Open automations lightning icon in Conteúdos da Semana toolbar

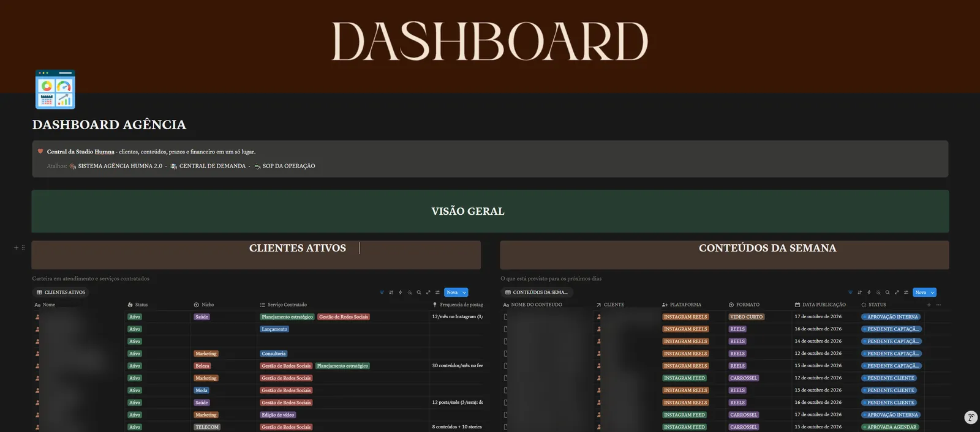869,292
